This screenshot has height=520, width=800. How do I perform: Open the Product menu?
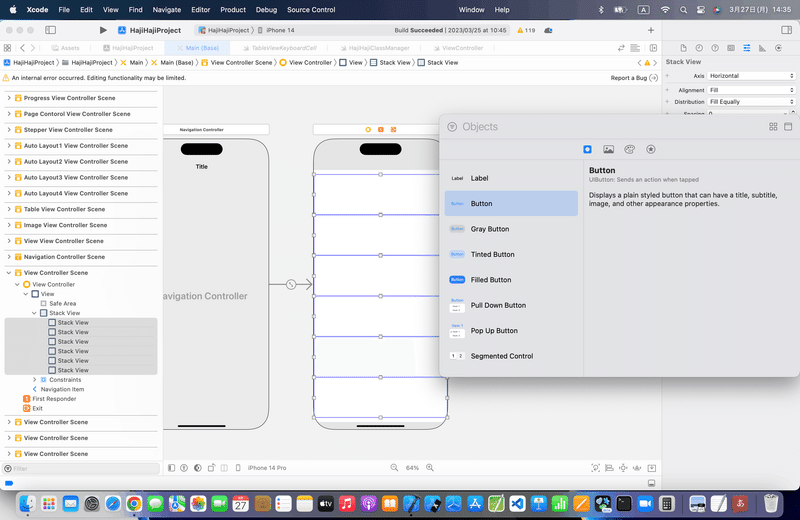(233, 10)
